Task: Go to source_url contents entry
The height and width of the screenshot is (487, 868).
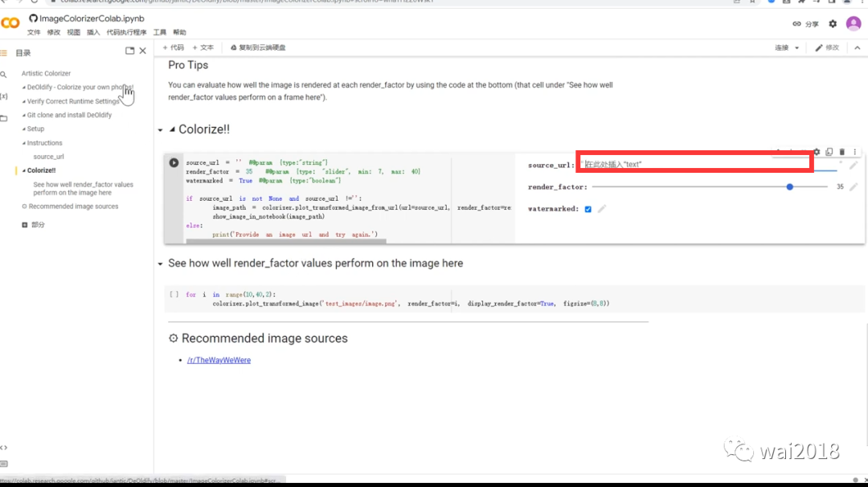Action: (49, 157)
